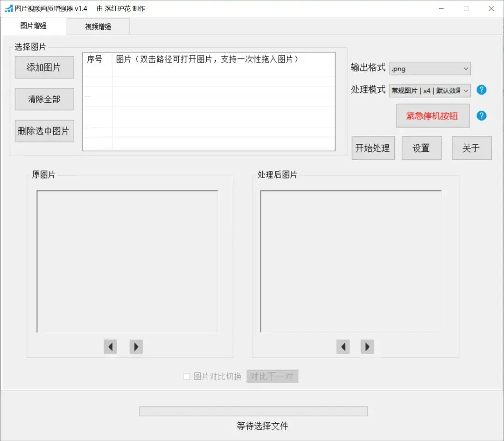Select the 图片增强 tab

tap(35, 27)
